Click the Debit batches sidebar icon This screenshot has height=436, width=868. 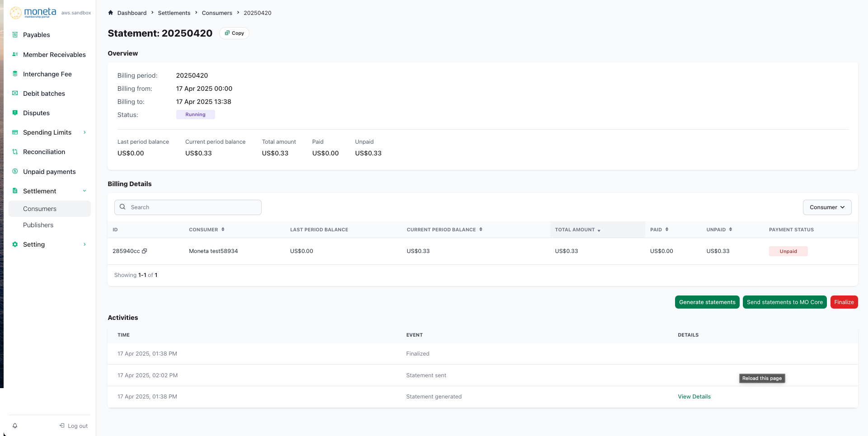point(15,93)
